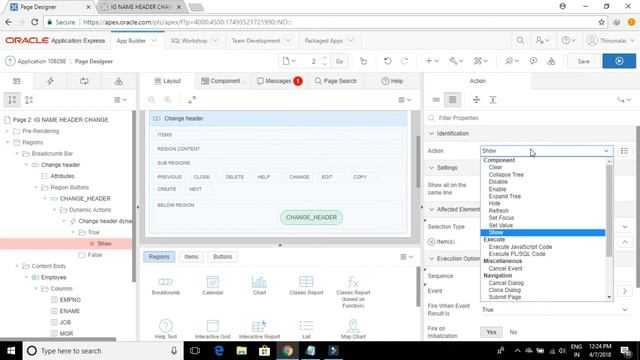Set Fire on Initialization to Yes
640x360 pixels.
(491, 332)
